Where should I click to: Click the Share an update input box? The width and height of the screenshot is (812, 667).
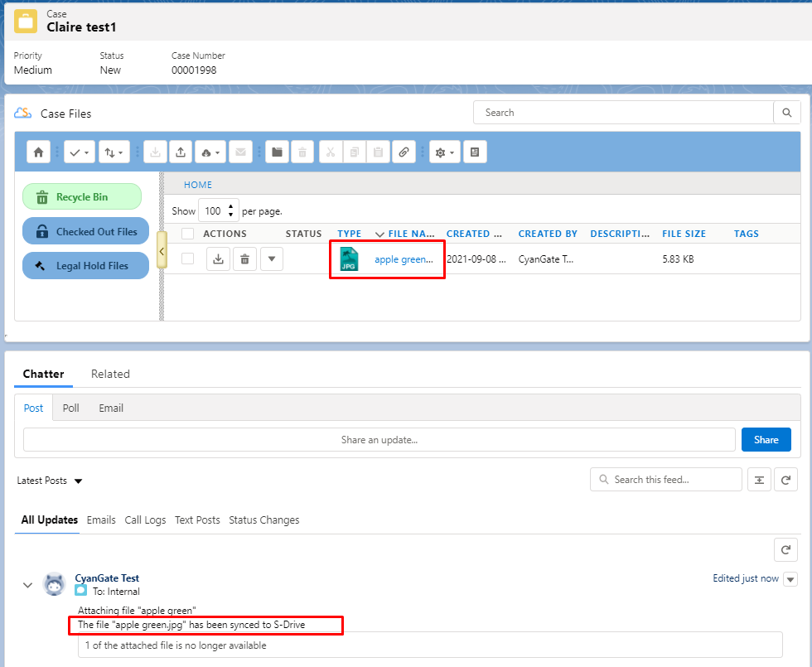pos(379,440)
